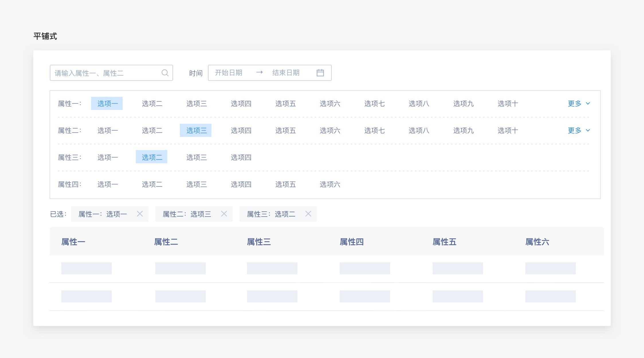Remove the 属性二：选项三 selected tag
This screenshot has height=358, width=644.
(224, 214)
